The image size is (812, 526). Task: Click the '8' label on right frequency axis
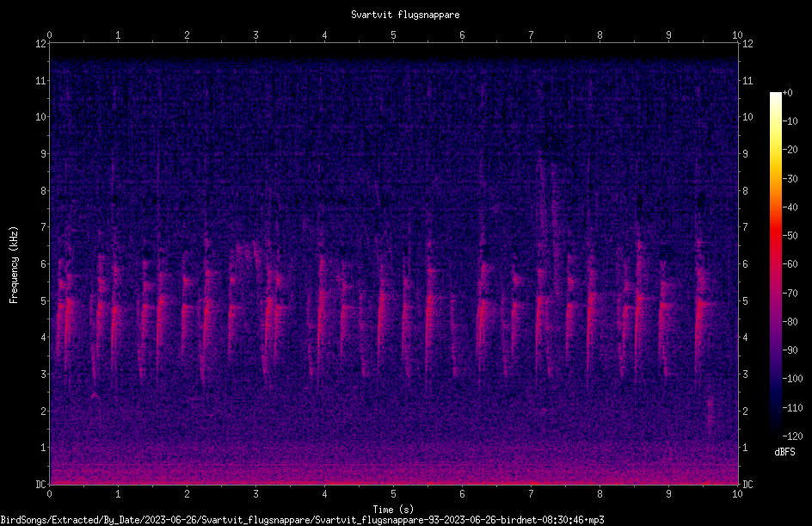745,190
